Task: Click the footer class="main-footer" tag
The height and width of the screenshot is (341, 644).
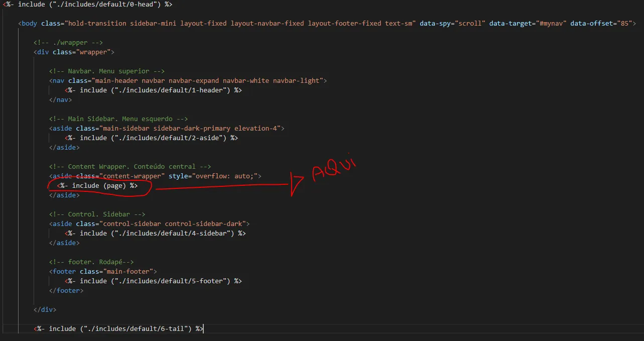Action: 103,272
